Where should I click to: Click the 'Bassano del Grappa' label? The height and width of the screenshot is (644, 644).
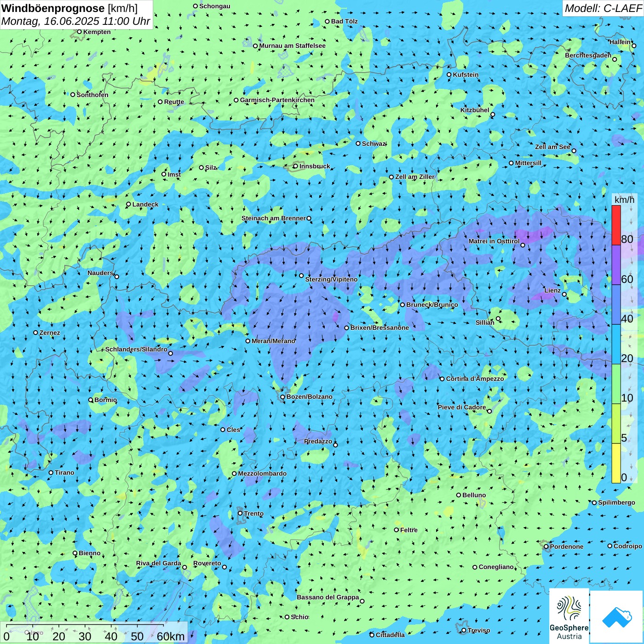point(328,597)
